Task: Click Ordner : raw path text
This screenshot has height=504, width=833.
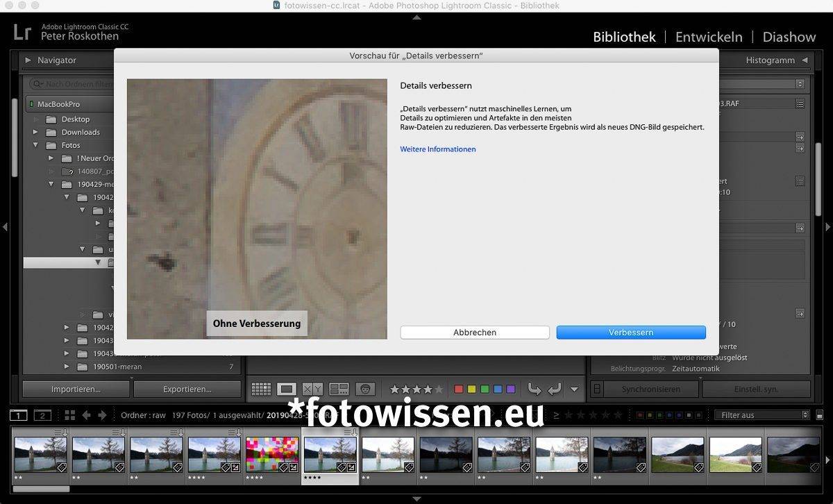Action: (x=143, y=415)
